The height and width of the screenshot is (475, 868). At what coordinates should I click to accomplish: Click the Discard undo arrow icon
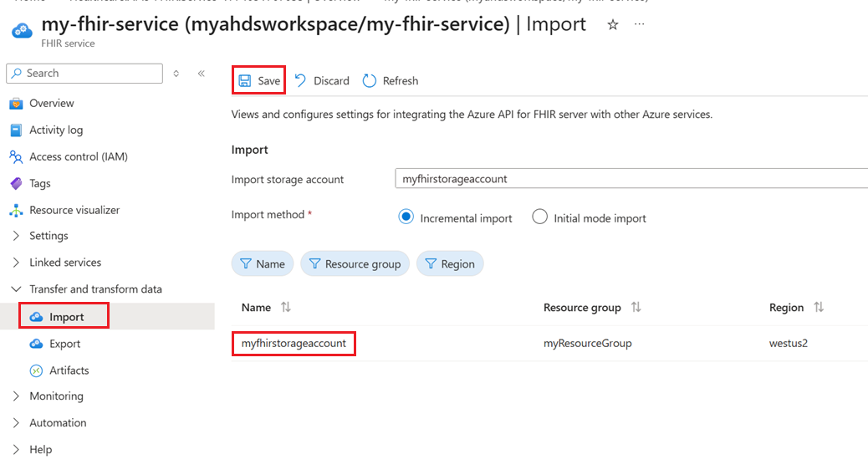pyautogui.click(x=300, y=81)
